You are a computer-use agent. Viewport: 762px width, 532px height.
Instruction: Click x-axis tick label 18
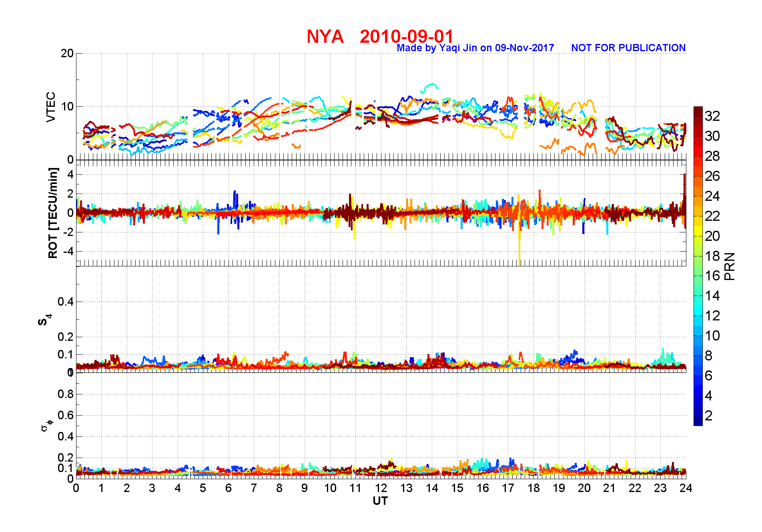[x=533, y=488]
